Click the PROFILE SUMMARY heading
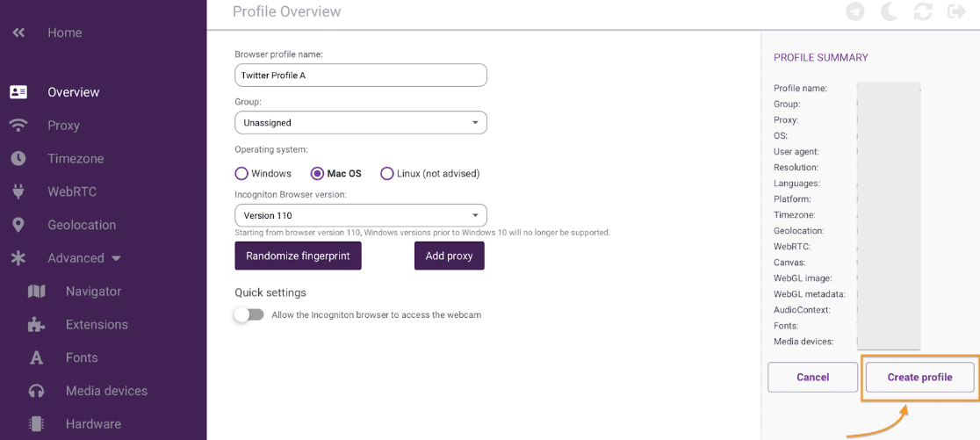 click(821, 57)
